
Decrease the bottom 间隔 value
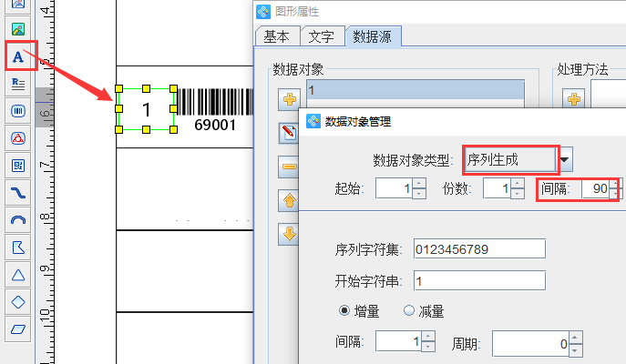pyautogui.click(x=428, y=347)
